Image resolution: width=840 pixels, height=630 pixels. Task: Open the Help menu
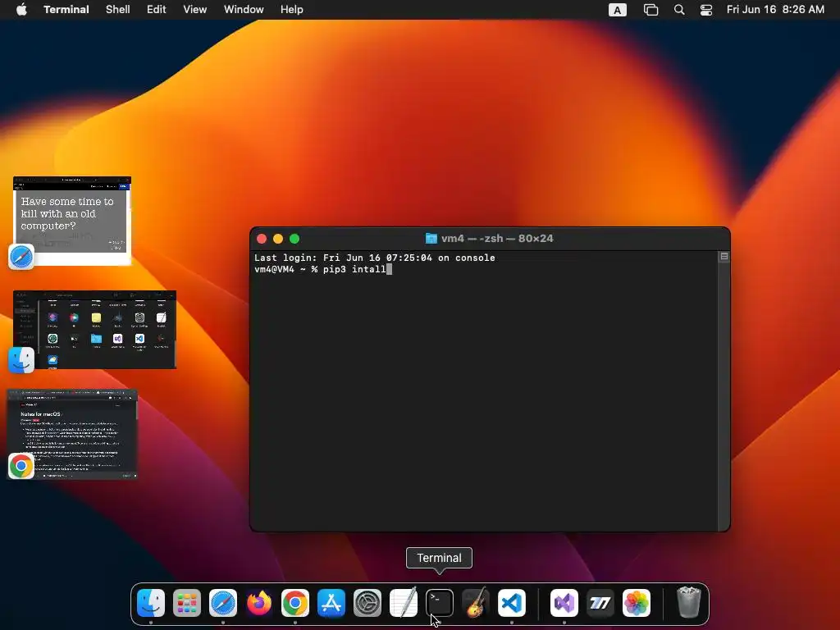click(292, 9)
